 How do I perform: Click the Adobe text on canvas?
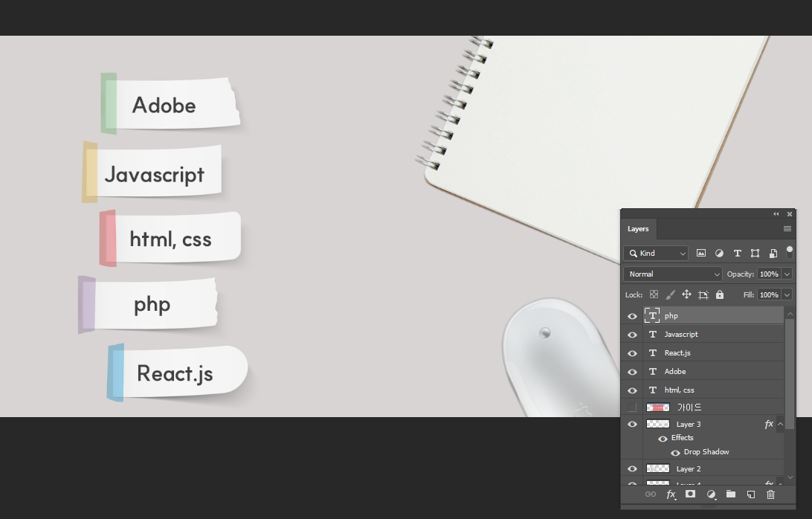tap(164, 105)
